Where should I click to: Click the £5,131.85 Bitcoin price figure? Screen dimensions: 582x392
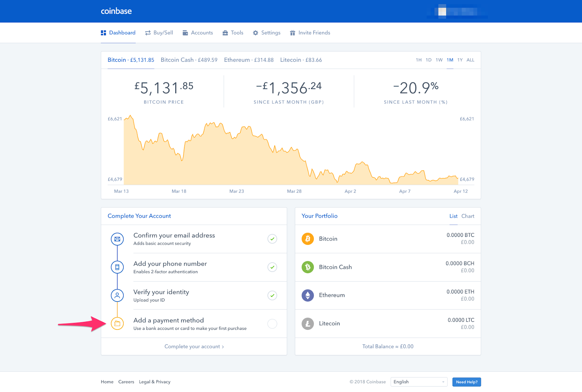tap(164, 88)
